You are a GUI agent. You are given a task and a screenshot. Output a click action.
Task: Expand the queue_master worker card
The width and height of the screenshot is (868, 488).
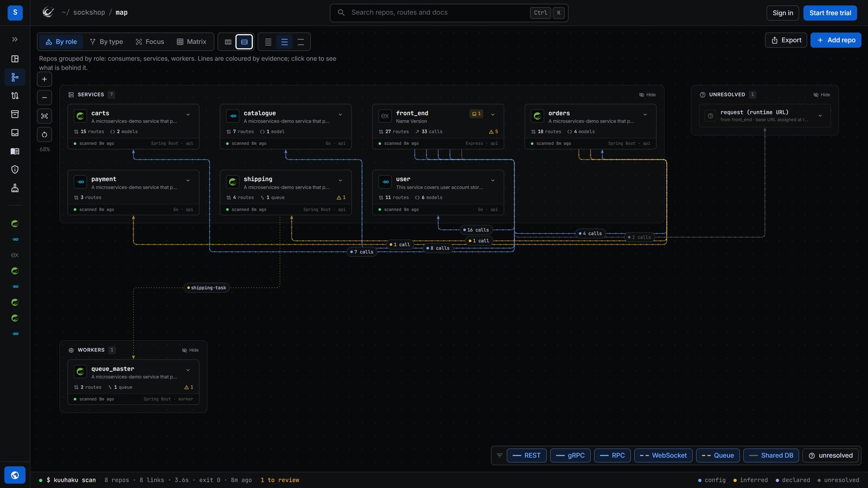[x=188, y=370]
